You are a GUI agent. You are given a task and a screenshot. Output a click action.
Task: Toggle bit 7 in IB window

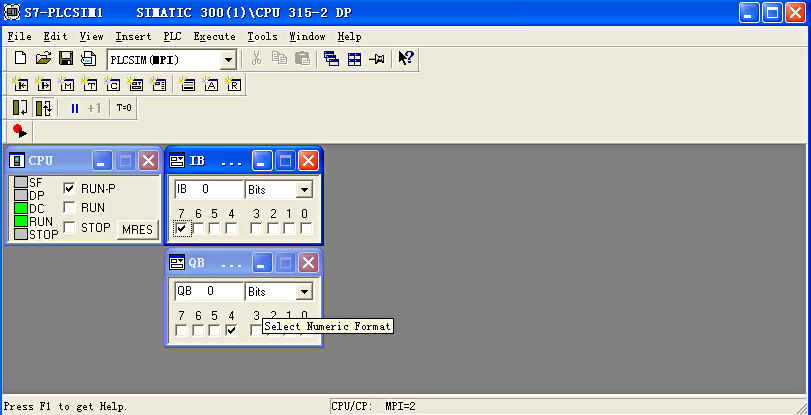(182, 228)
